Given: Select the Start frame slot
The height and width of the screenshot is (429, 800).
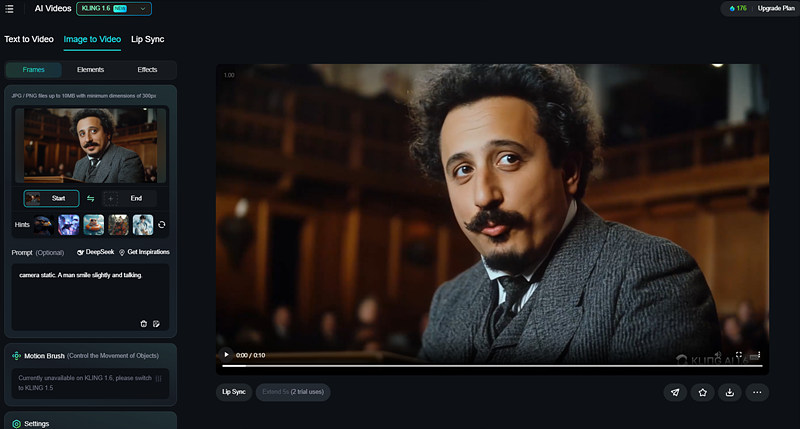Looking at the screenshot, I should pos(51,198).
